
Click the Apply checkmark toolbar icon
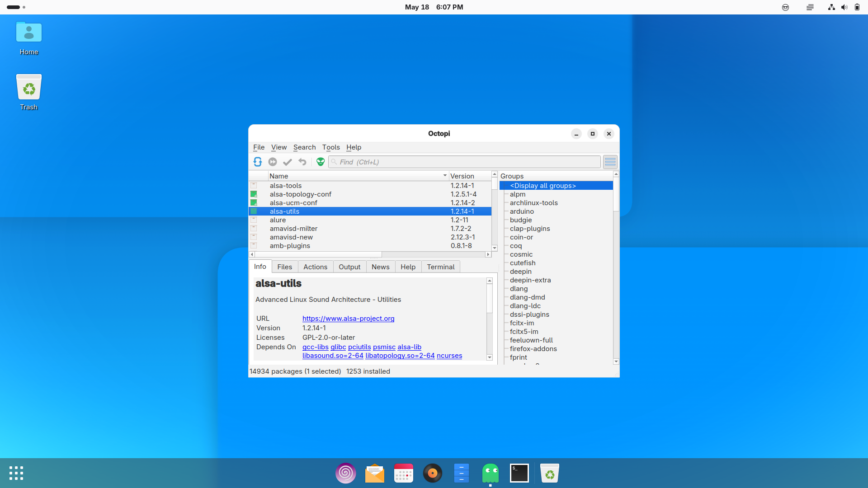288,162
